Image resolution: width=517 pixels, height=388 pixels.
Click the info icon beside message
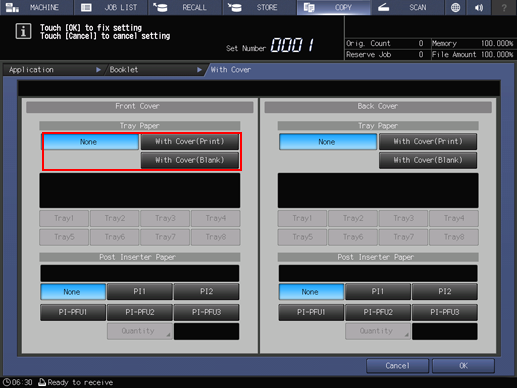pos(23,31)
